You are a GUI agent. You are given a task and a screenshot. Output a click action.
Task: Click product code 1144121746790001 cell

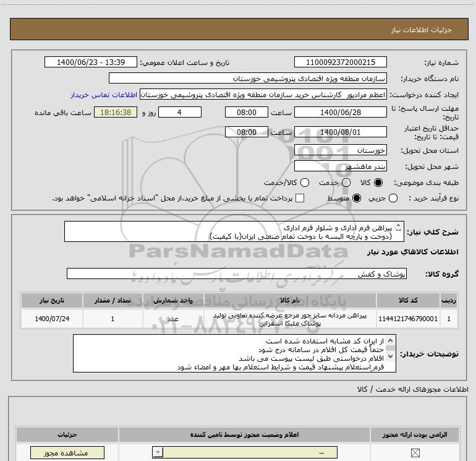click(x=408, y=319)
